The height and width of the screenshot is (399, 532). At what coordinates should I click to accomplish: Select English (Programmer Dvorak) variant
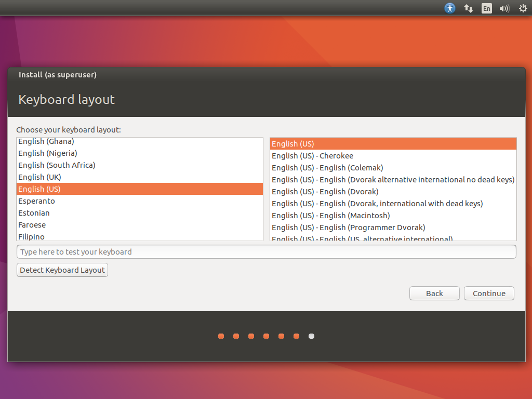[393, 228]
